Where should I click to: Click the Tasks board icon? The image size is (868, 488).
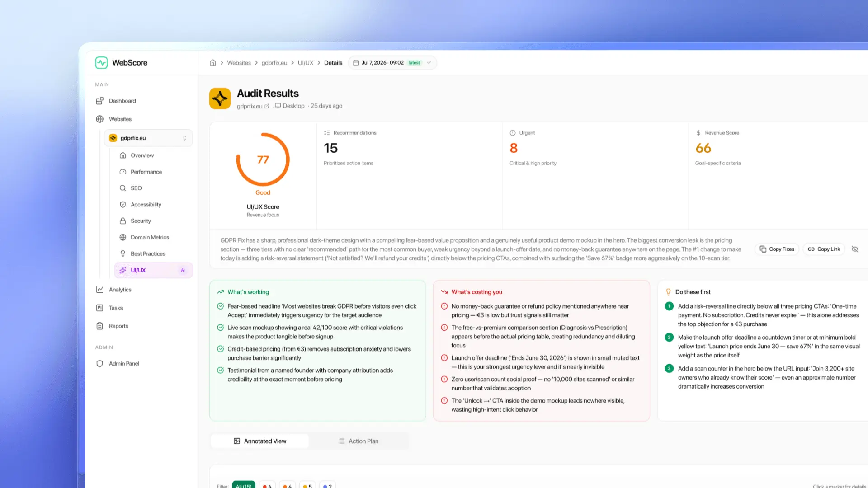(99, 308)
